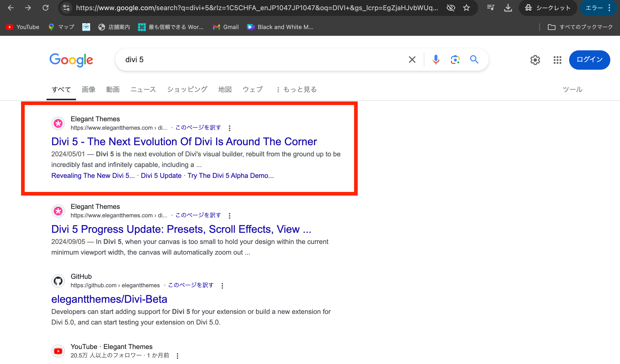Image resolution: width=620 pixels, height=364 pixels.
Task: Open the Gmail bookmark
Action: [226, 27]
